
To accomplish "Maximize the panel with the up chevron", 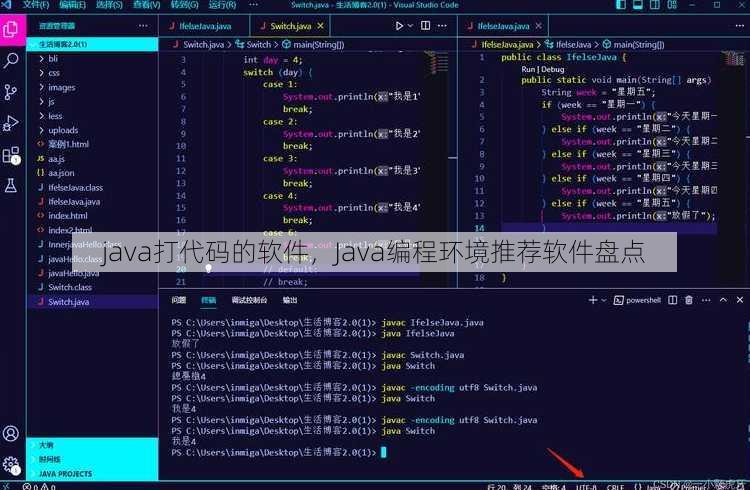I will pyautogui.click(x=723, y=300).
